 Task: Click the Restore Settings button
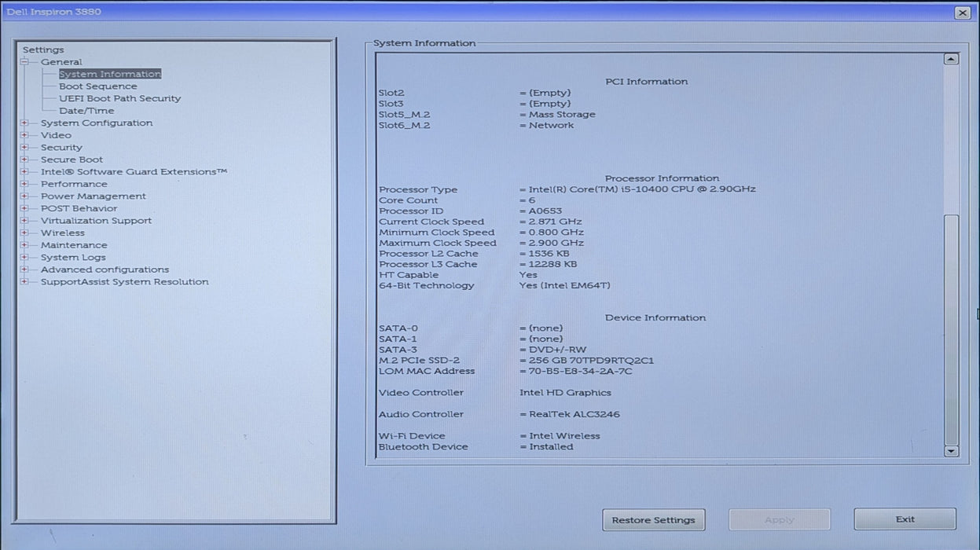(x=654, y=519)
